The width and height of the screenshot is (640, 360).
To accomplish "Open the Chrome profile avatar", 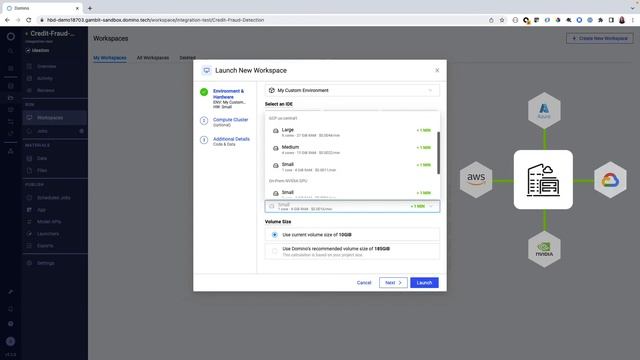I will tap(622, 20).
